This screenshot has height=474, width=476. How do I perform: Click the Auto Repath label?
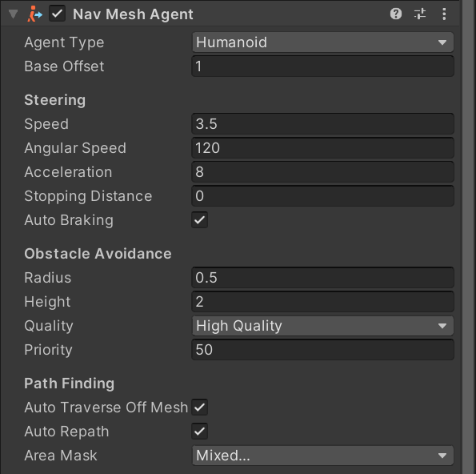66,432
